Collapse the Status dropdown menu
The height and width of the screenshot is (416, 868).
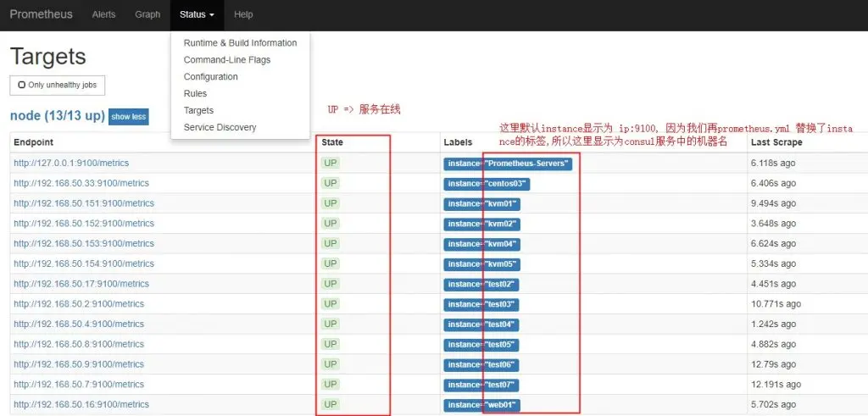pos(197,15)
